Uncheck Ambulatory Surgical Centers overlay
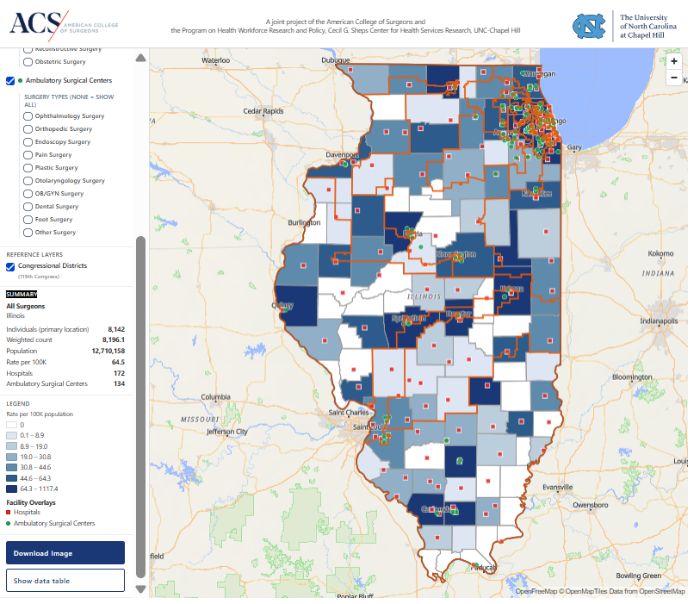This screenshot has height=604, width=700. 10,81
